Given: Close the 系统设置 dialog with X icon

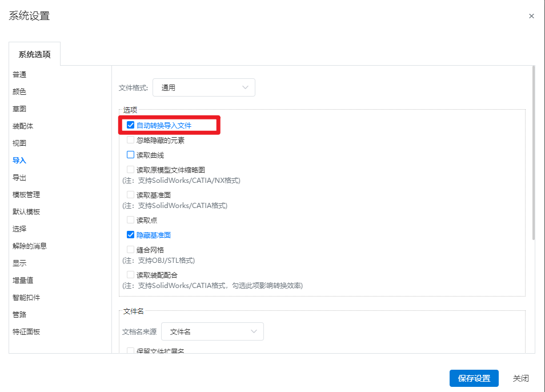Looking at the screenshot, I should (x=531, y=16).
